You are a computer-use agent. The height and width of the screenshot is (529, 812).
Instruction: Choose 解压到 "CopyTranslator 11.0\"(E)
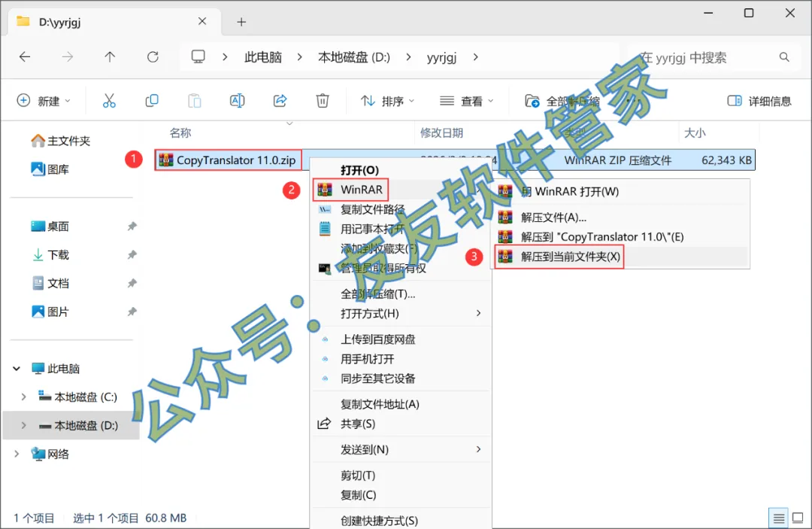620,237
